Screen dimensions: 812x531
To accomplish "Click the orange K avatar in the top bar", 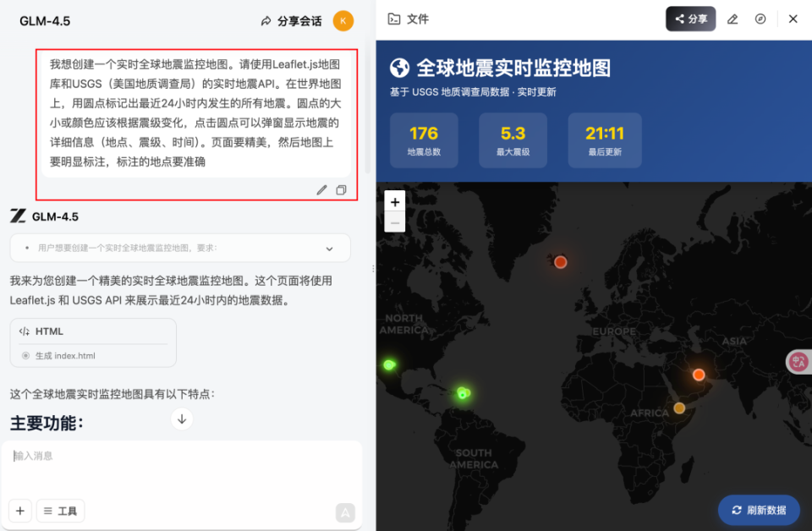I will [x=342, y=20].
